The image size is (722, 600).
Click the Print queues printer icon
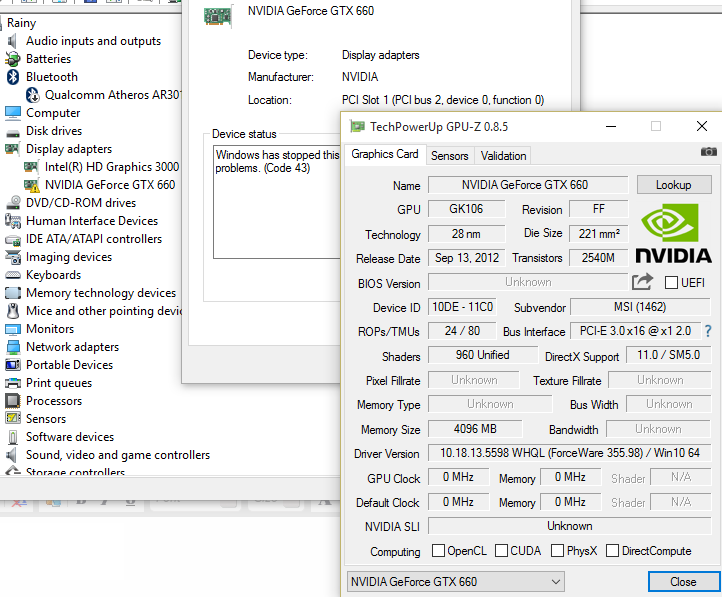12,383
